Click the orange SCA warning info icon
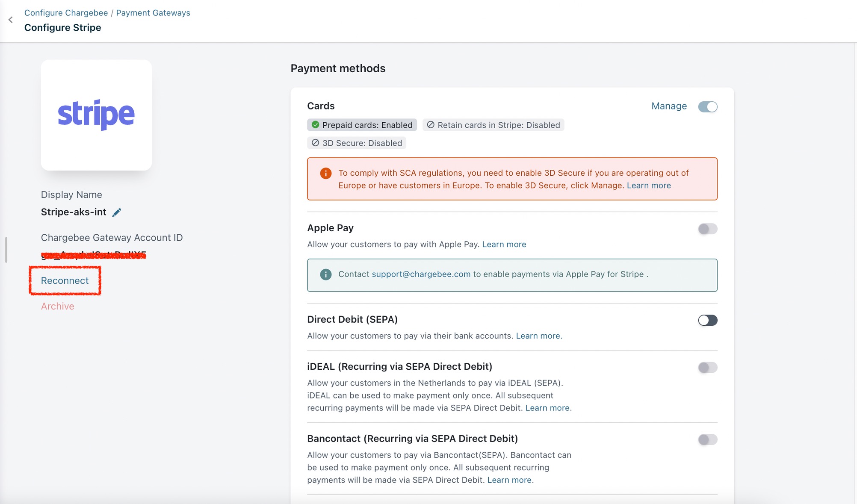 [x=325, y=173]
